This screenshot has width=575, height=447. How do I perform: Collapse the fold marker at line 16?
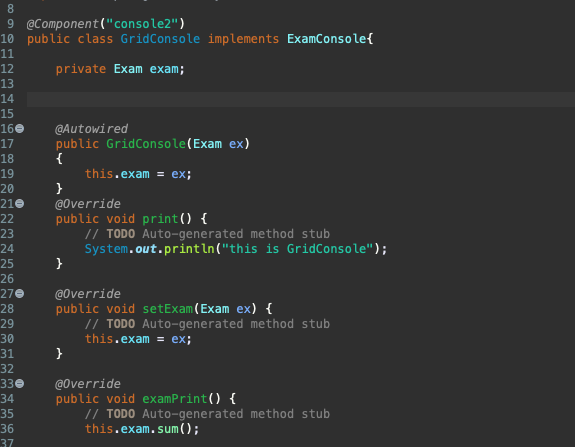[20, 128]
